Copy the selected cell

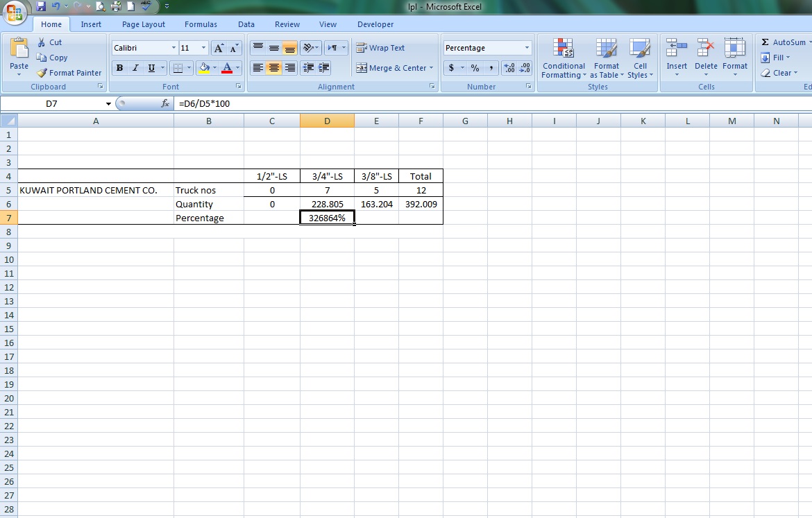coord(52,58)
